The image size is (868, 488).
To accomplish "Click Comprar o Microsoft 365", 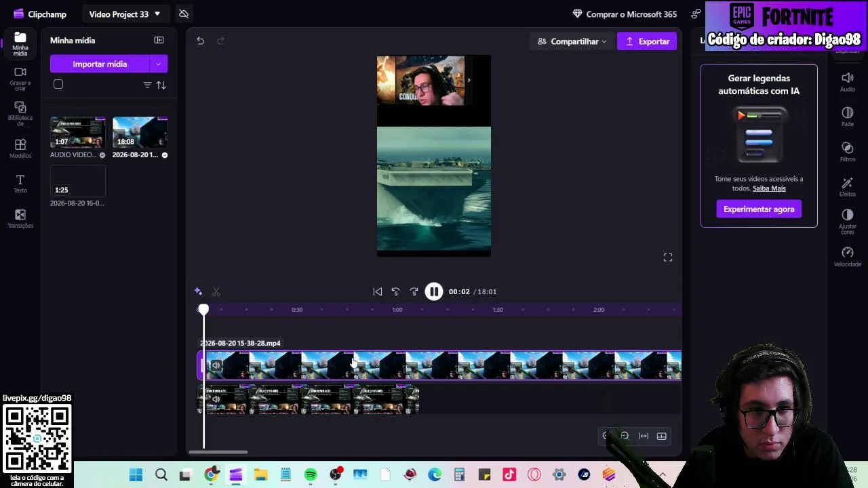I will click(625, 14).
